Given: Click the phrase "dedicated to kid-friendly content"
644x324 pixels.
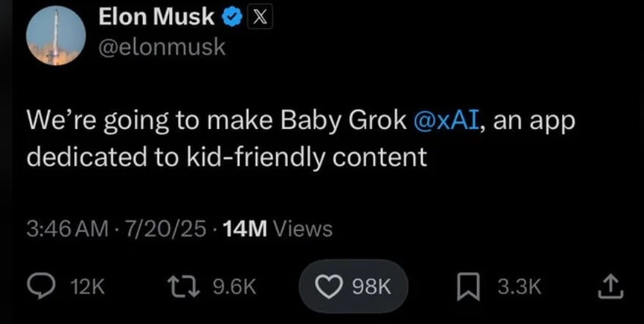Looking at the screenshot, I should (x=226, y=156).
